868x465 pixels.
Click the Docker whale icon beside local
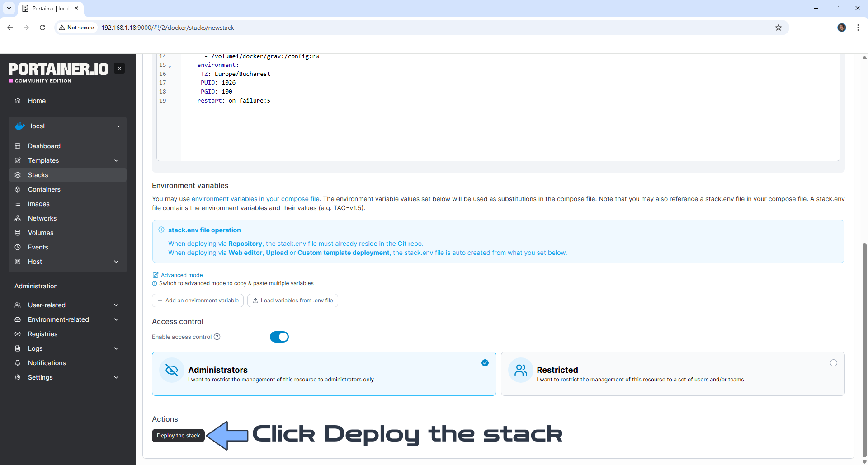click(x=19, y=126)
